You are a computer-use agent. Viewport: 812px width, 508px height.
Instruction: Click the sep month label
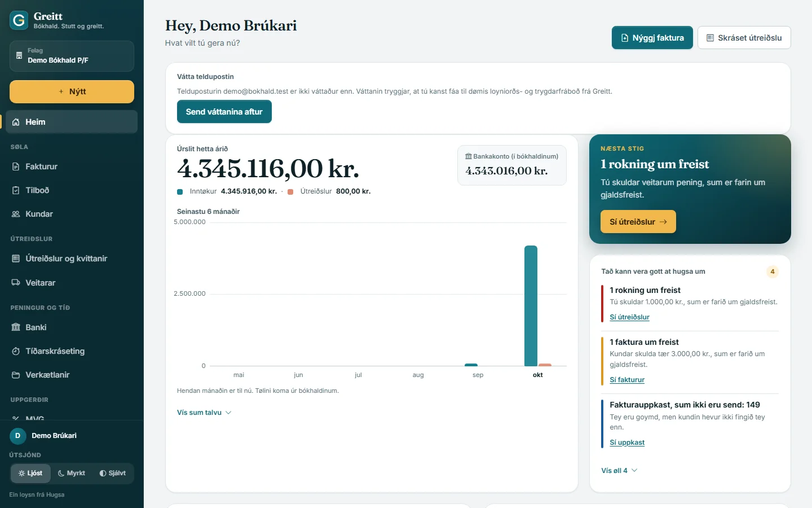478,375
